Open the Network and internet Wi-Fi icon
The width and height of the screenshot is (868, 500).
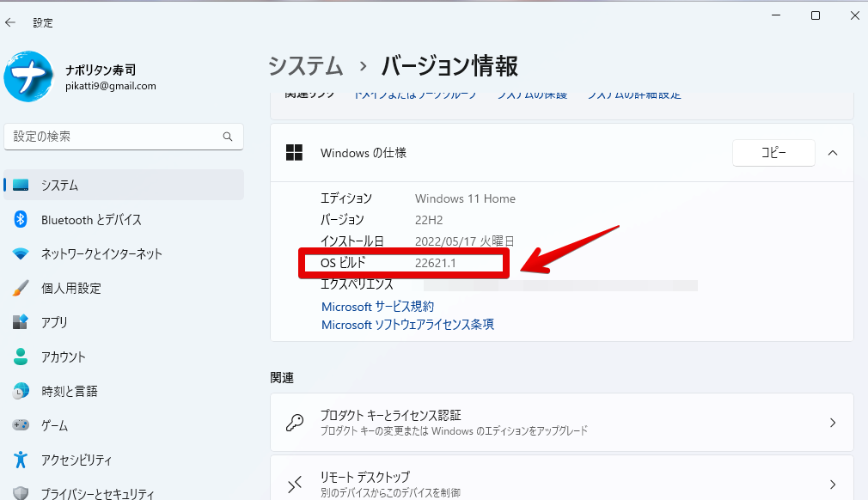point(21,254)
